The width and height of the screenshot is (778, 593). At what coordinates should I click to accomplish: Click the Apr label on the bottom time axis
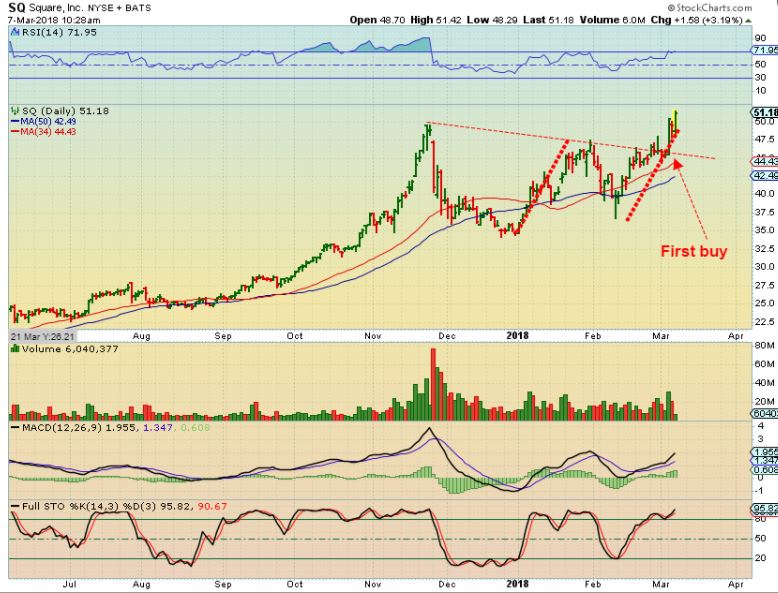[x=736, y=584]
